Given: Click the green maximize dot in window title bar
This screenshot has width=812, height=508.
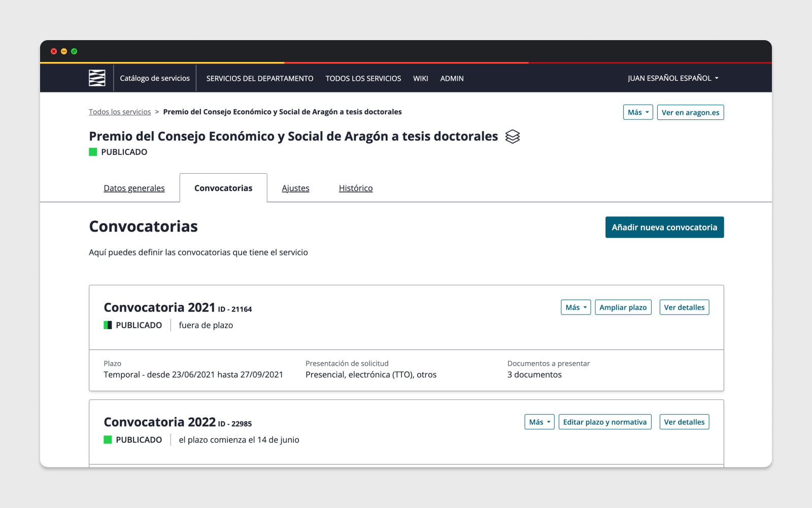Looking at the screenshot, I should 74,51.
